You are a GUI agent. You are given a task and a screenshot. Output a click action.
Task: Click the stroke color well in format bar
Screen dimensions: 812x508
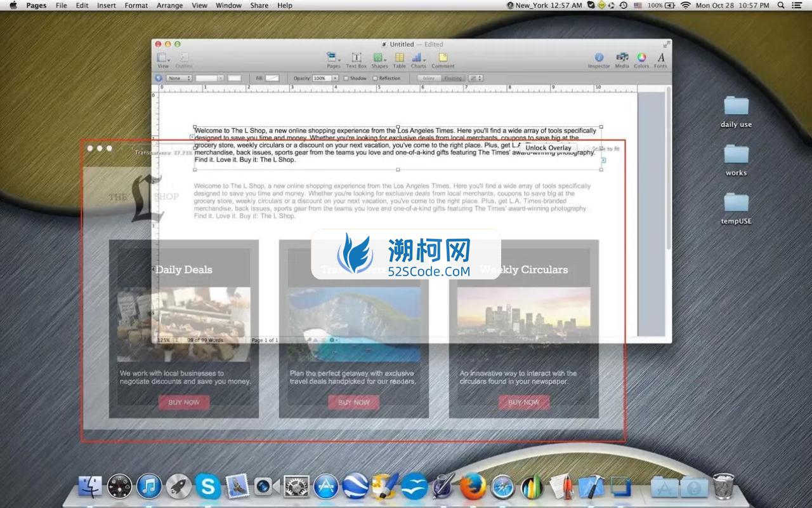point(234,78)
